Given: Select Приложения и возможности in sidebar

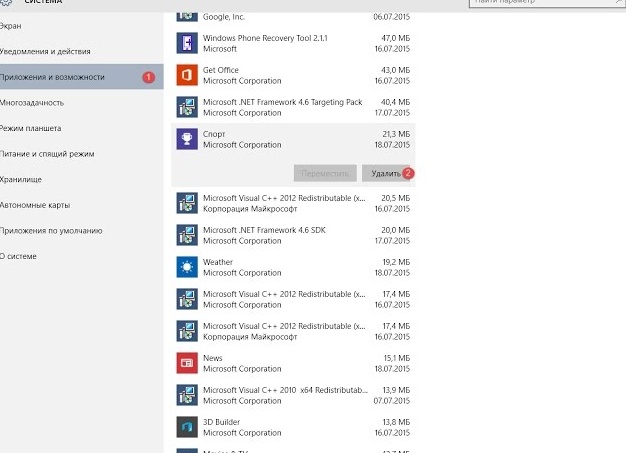Looking at the screenshot, I should [x=81, y=77].
